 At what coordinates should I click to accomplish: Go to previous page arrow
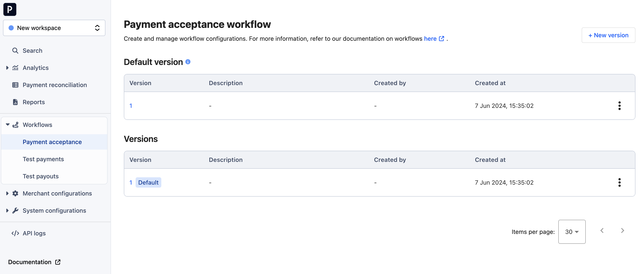(x=602, y=230)
